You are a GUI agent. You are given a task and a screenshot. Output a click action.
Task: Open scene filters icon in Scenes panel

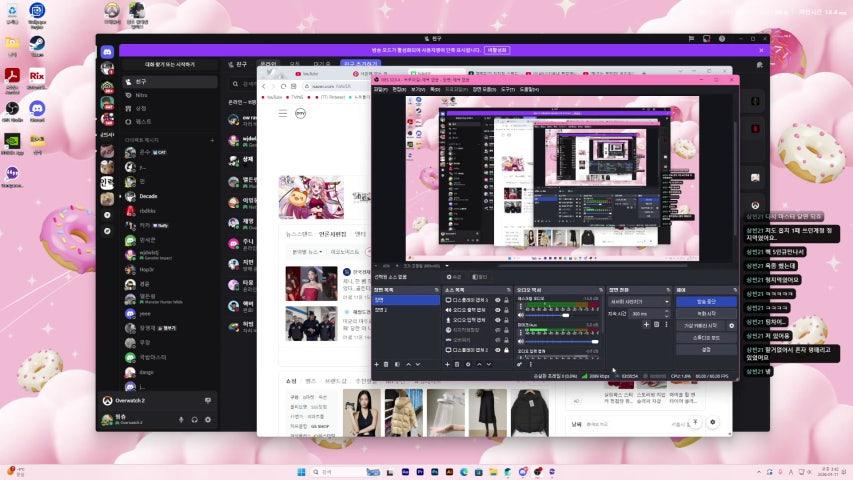(x=397, y=364)
